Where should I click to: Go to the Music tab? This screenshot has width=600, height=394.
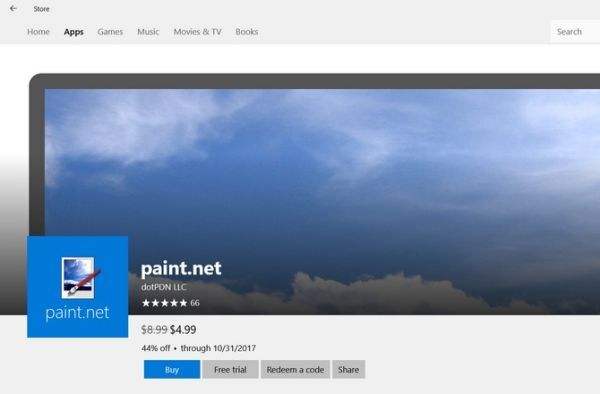(x=148, y=32)
